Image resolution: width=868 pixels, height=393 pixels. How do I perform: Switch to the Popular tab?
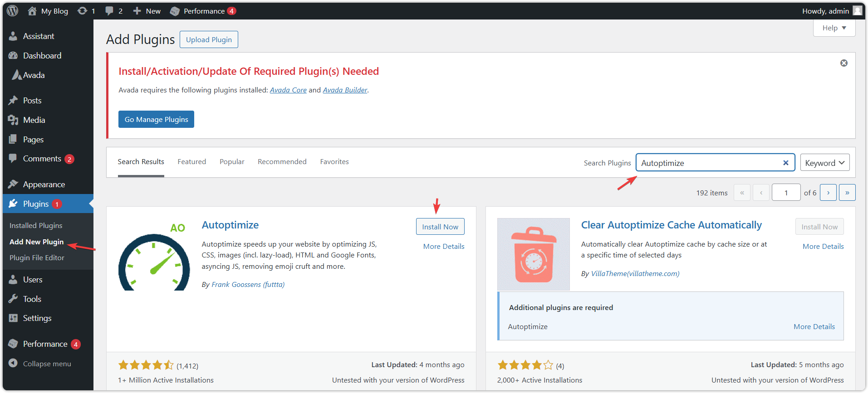pos(232,162)
